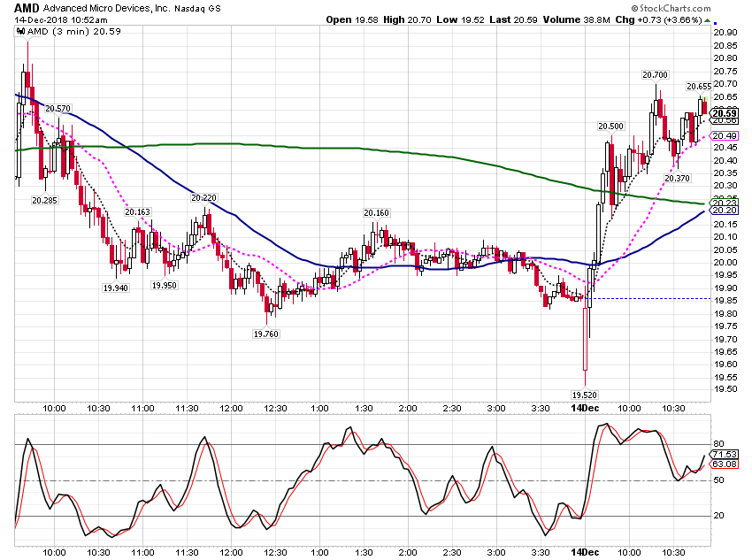Select the Volume 38.8M figure
This screenshot has height=560, width=752.
pyautogui.click(x=577, y=19)
